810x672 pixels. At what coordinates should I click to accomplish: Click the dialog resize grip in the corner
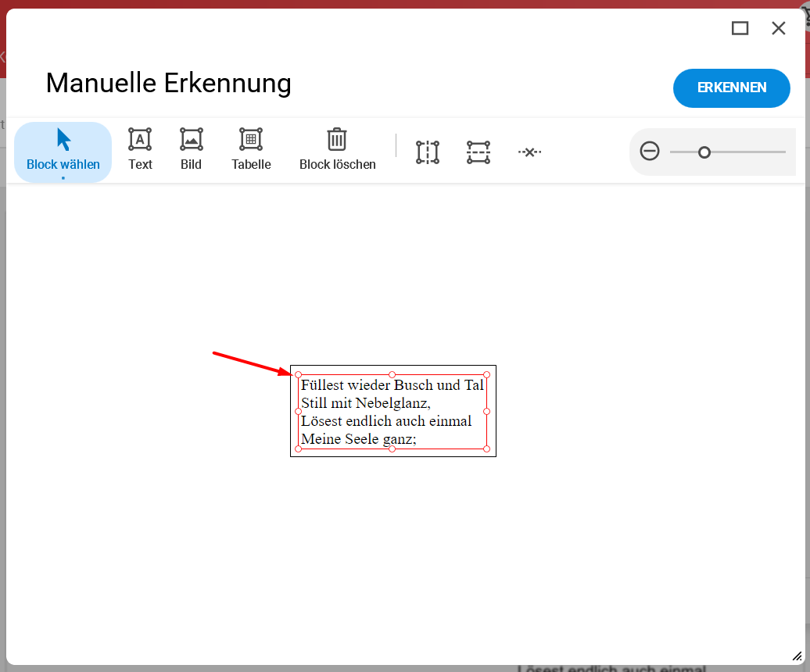(x=797, y=656)
